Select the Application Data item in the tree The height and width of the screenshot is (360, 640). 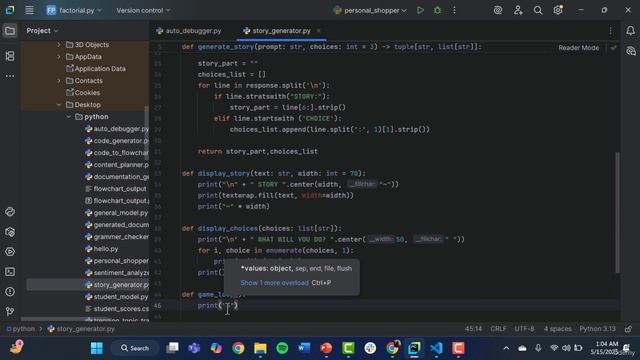tap(96, 69)
